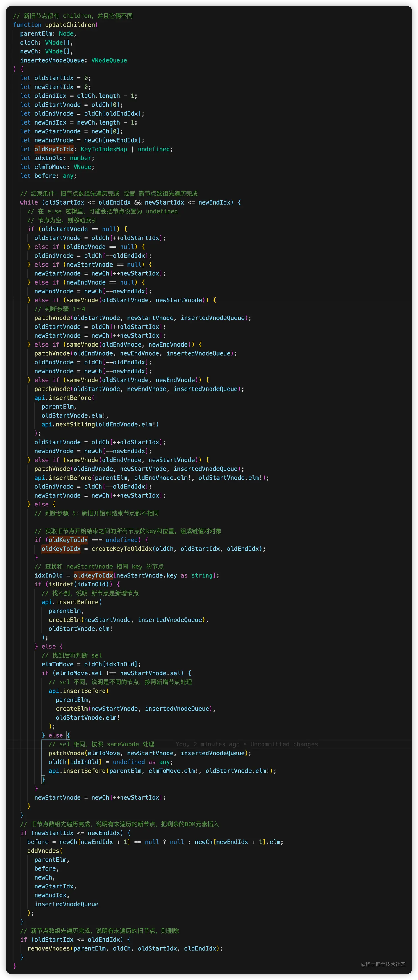This screenshot has width=418, height=980.
Task: Click 'if (oldStartIdx <= oldEndIdx) {' line
Action: coord(75,939)
